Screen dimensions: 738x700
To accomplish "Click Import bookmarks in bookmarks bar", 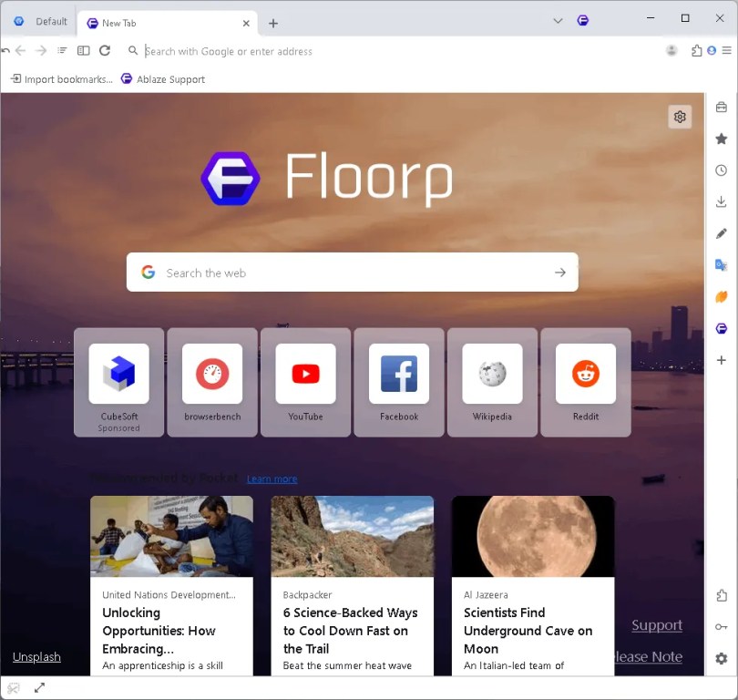I will pyautogui.click(x=62, y=79).
